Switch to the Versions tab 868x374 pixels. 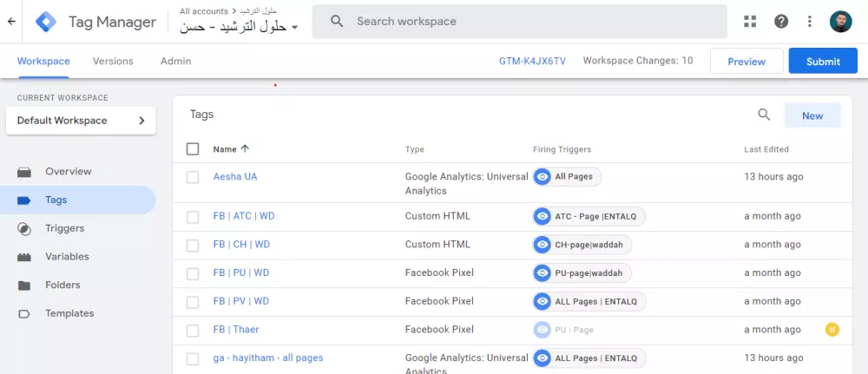[113, 62]
